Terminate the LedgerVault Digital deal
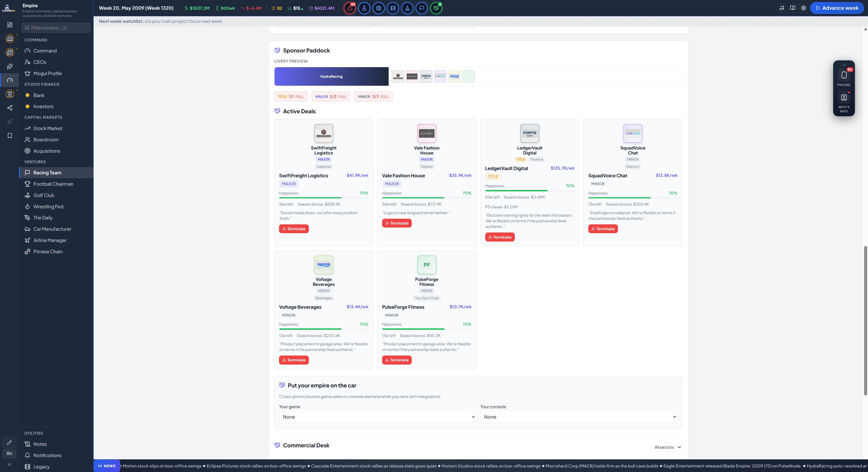The height and width of the screenshot is (472, 868). click(500, 237)
